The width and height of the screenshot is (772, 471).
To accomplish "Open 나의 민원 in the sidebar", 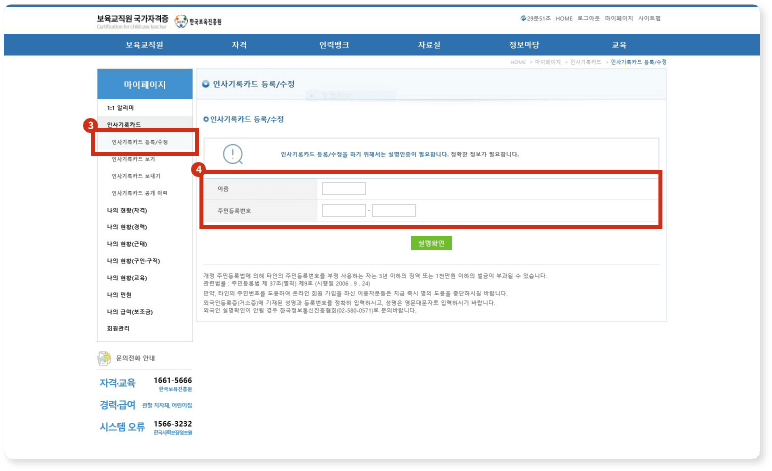I will tap(119, 295).
